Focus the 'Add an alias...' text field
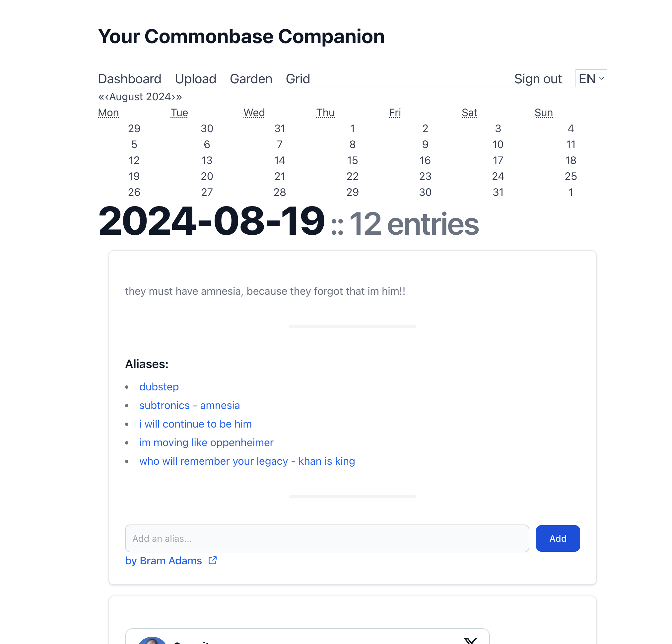The width and height of the screenshot is (672, 644). [x=327, y=538]
